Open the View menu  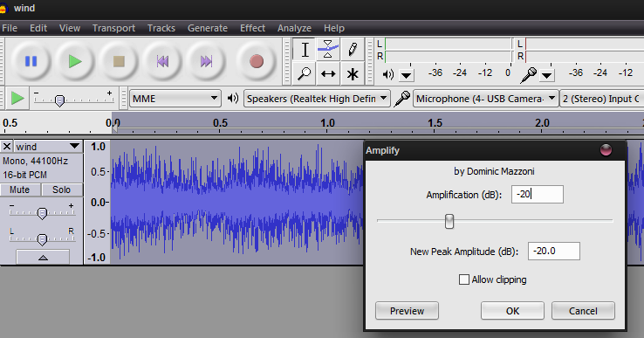(70, 28)
